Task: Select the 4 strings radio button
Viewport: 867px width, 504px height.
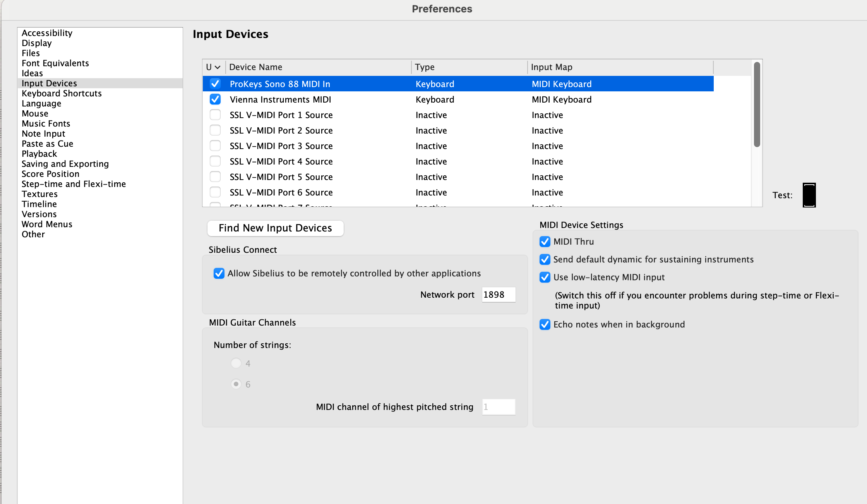Action: click(236, 363)
